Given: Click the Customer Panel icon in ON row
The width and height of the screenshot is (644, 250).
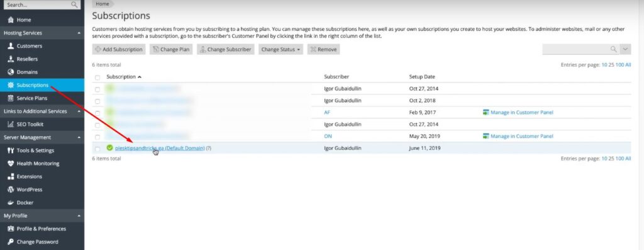Looking at the screenshot, I should tap(486, 136).
